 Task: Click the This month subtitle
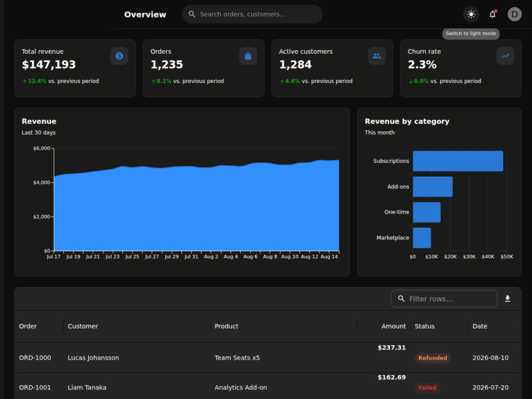(380, 132)
